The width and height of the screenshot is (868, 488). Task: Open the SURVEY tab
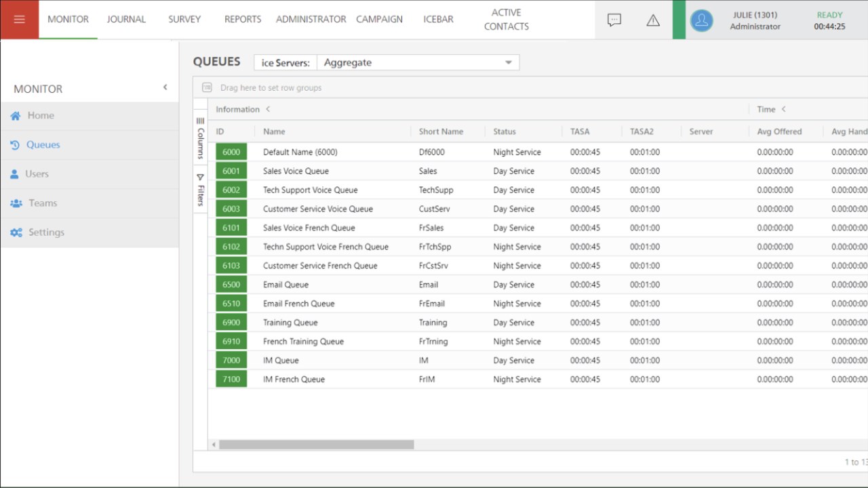pos(184,19)
